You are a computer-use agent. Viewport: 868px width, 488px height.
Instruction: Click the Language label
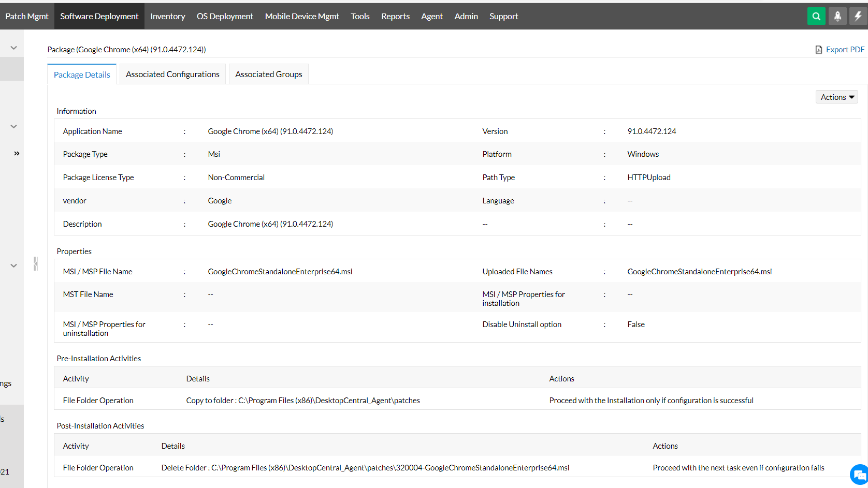pos(498,201)
